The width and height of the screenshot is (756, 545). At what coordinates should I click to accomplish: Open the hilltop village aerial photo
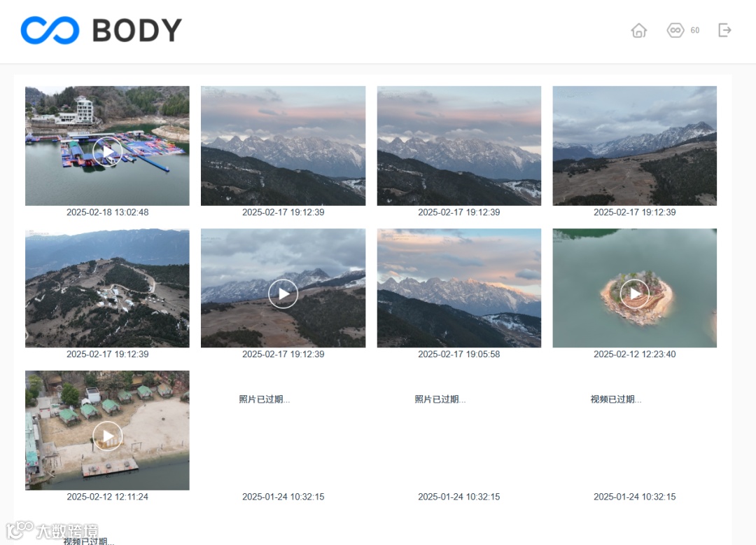pyautogui.click(x=107, y=288)
